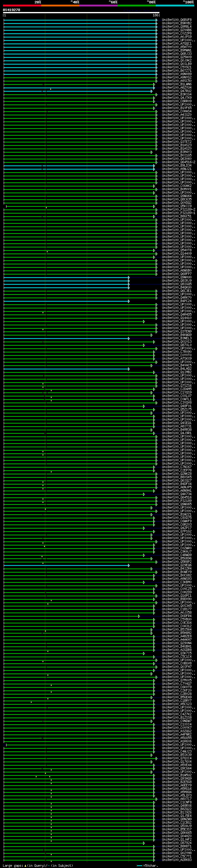Click the short cyan alignment bar for UniRef100_B4PC24
This screenshot has width=197, height=868.
pyautogui.click(x=67, y=301)
